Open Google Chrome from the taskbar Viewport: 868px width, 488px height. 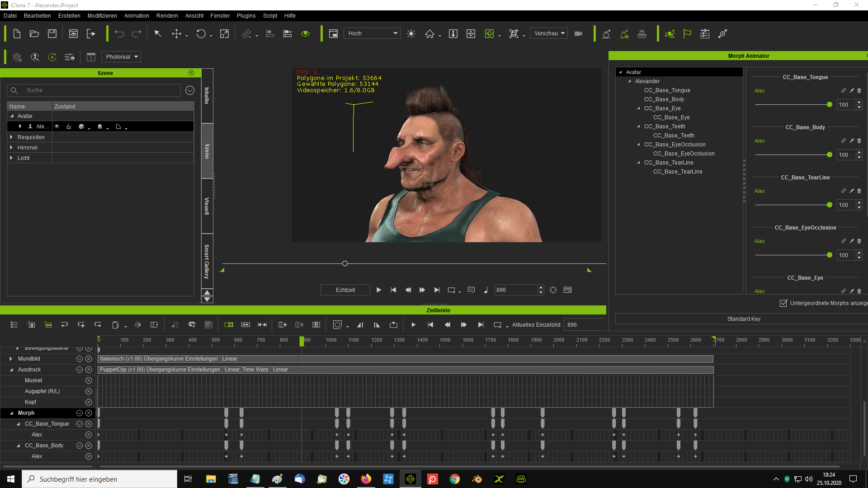[x=455, y=479]
